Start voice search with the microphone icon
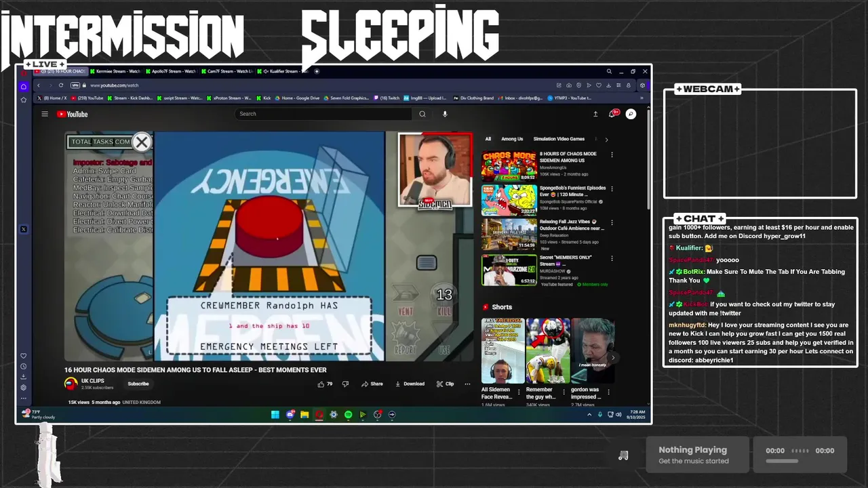Screen dimensions: 868x488 445,114
